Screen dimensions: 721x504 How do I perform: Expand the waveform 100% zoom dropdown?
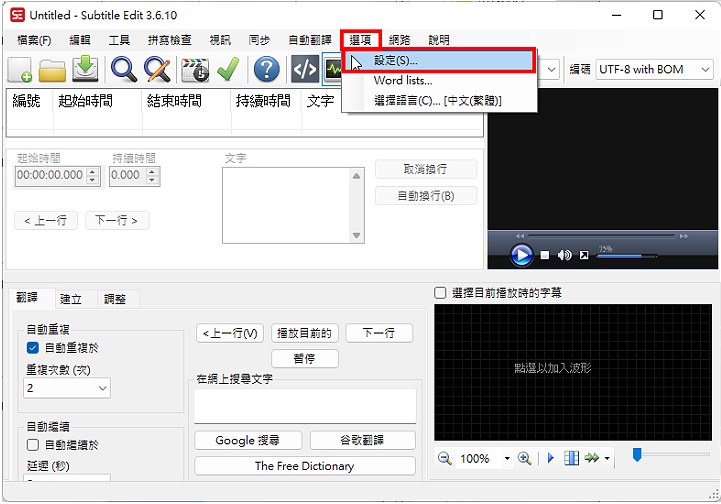pyautogui.click(x=506, y=458)
